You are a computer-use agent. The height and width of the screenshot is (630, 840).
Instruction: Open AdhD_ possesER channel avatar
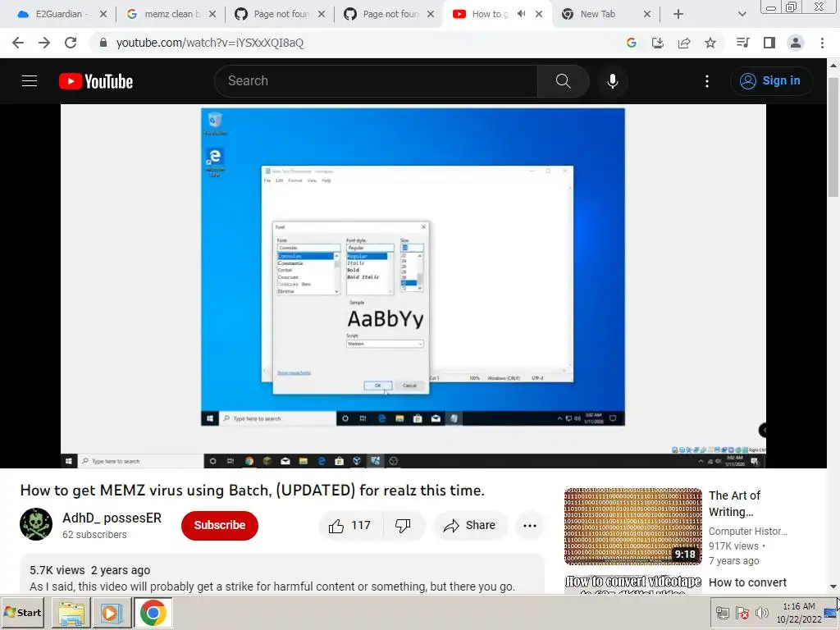click(36, 524)
